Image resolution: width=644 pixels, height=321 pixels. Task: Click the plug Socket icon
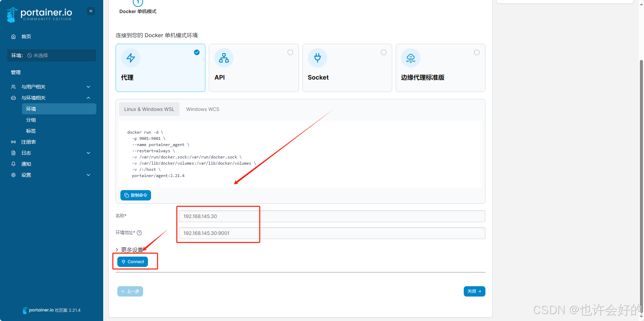click(x=318, y=58)
